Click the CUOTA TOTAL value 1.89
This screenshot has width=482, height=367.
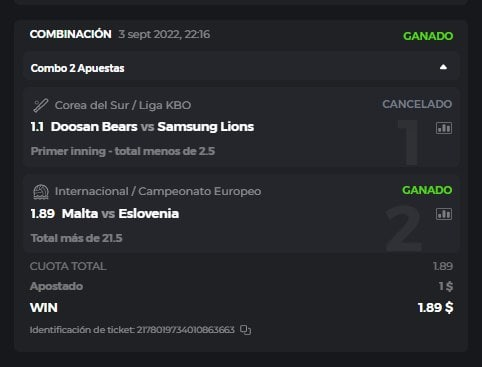click(x=443, y=266)
